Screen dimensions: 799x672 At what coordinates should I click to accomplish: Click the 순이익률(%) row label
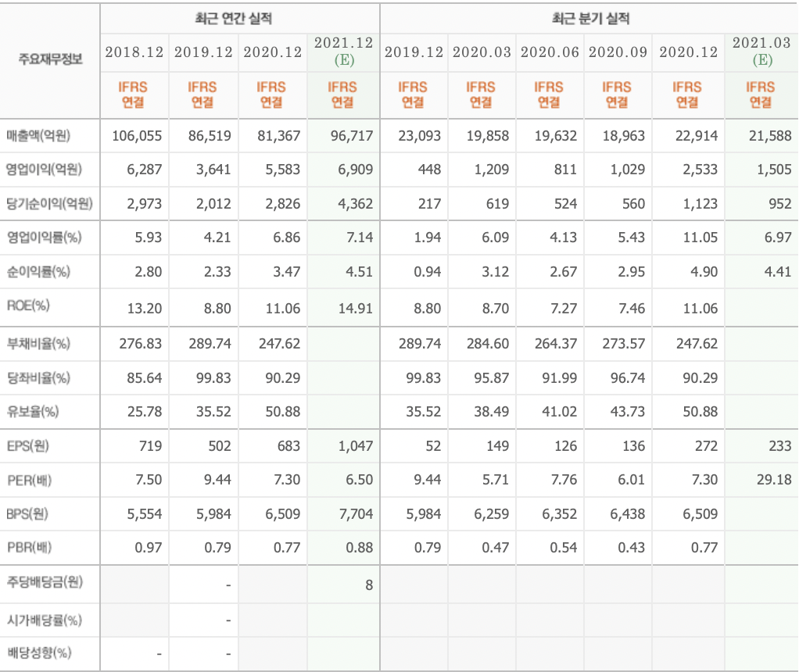pyautogui.click(x=38, y=272)
